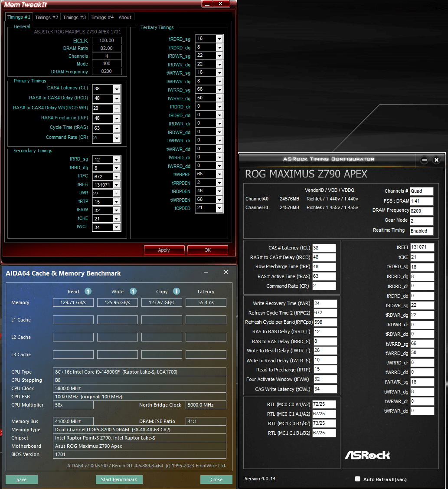Close the AIDA64 benchmark window
The image size is (448, 489).
pyautogui.click(x=226, y=272)
